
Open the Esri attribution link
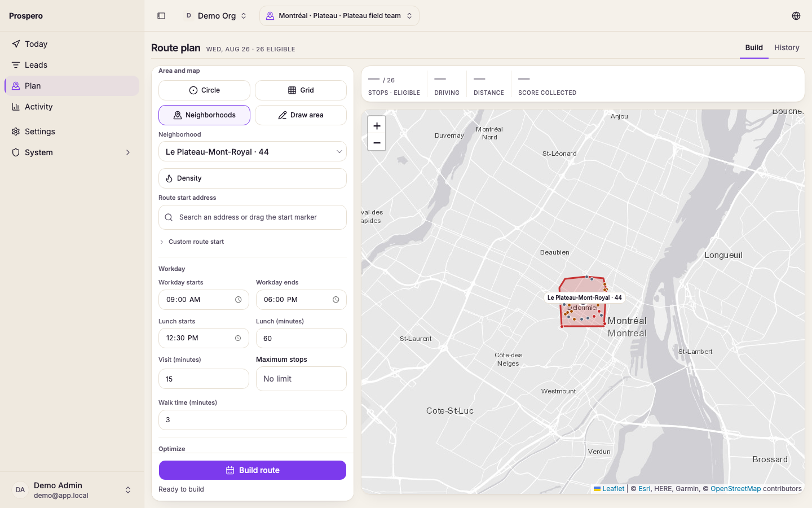[x=644, y=489]
